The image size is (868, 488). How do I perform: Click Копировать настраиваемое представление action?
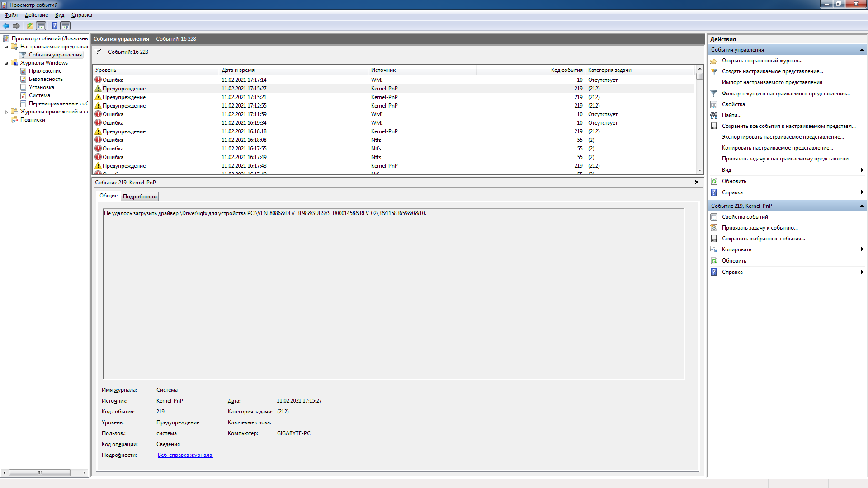tap(777, 148)
